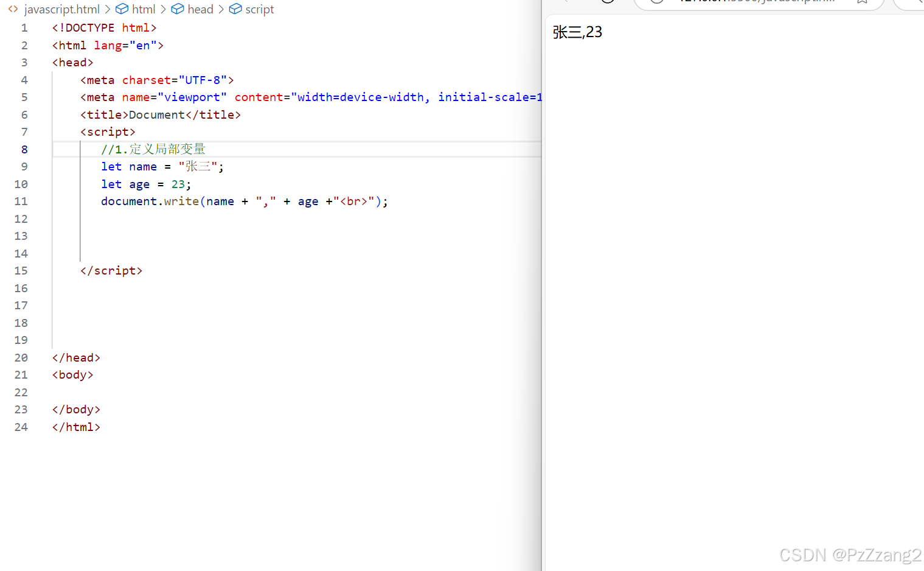Click the cube icon beside script breadcrumb
The image size is (924, 571).
pos(235,9)
